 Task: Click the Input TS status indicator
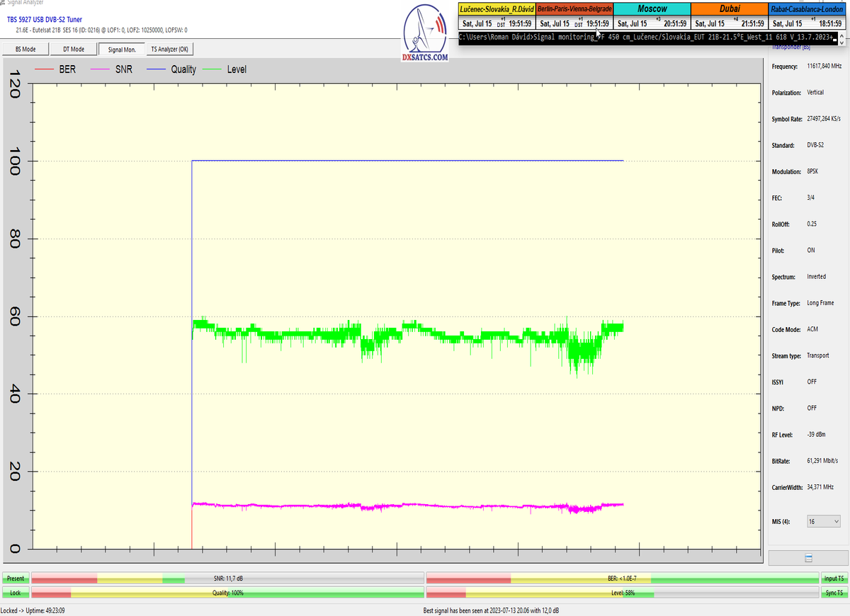pos(834,578)
